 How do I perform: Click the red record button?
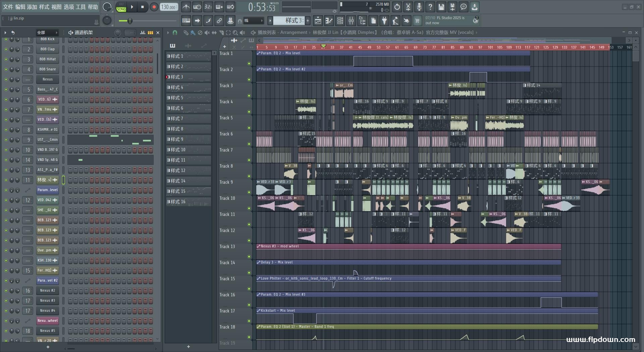pos(154,7)
